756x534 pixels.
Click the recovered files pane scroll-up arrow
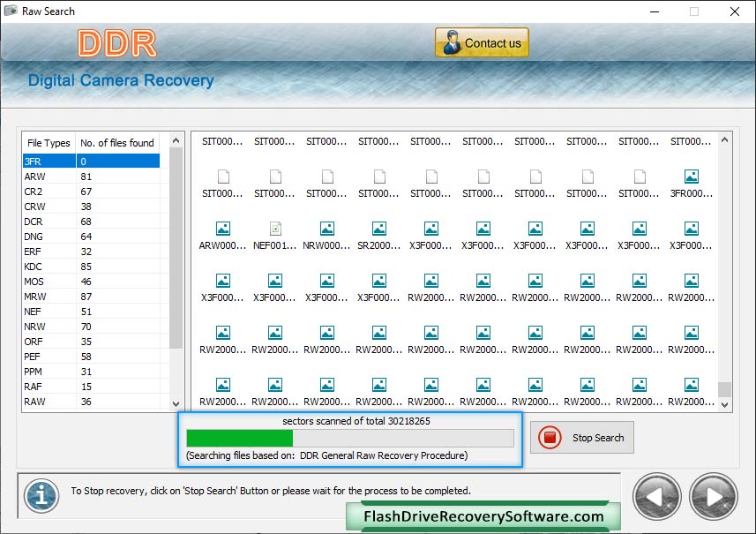(x=724, y=139)
